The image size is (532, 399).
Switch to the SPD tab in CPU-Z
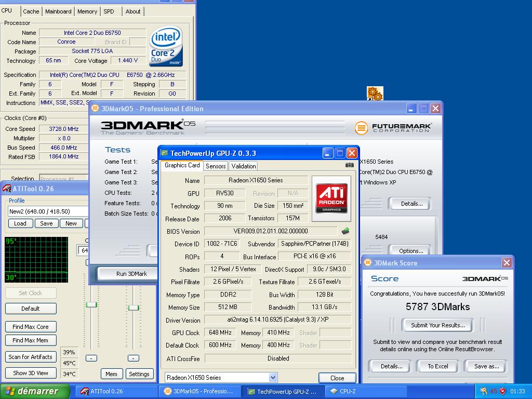[x=109, y=11]
